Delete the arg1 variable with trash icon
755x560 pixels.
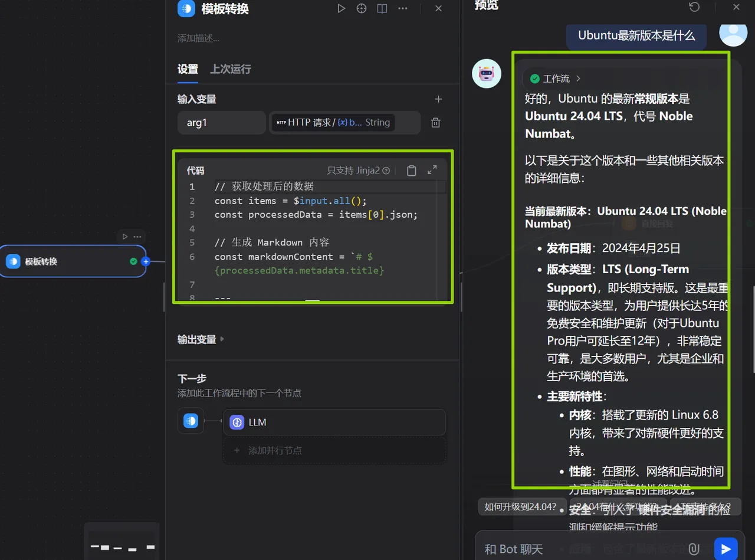point(435,123)
